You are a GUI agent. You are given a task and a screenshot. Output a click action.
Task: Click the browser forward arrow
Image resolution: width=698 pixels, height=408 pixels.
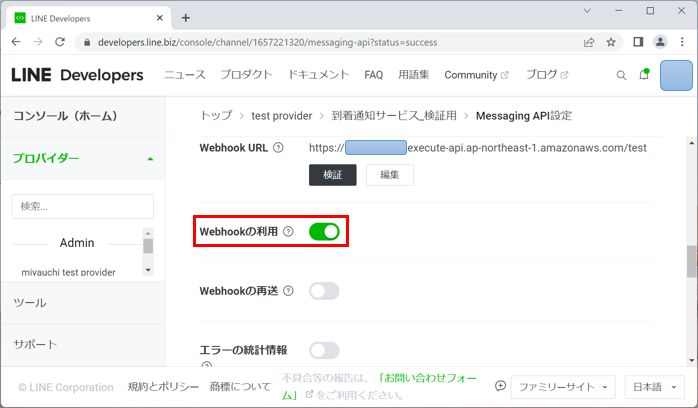[x=38, y=42]
